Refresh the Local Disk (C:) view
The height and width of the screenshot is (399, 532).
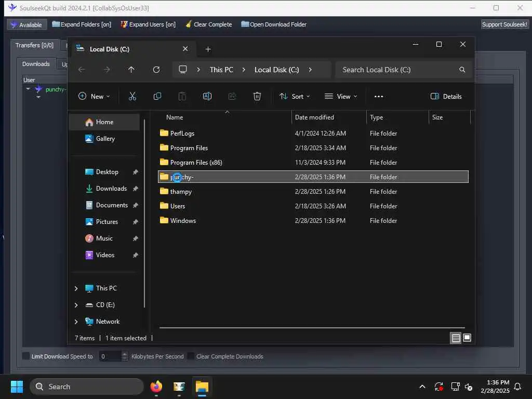tap(156, 70)
